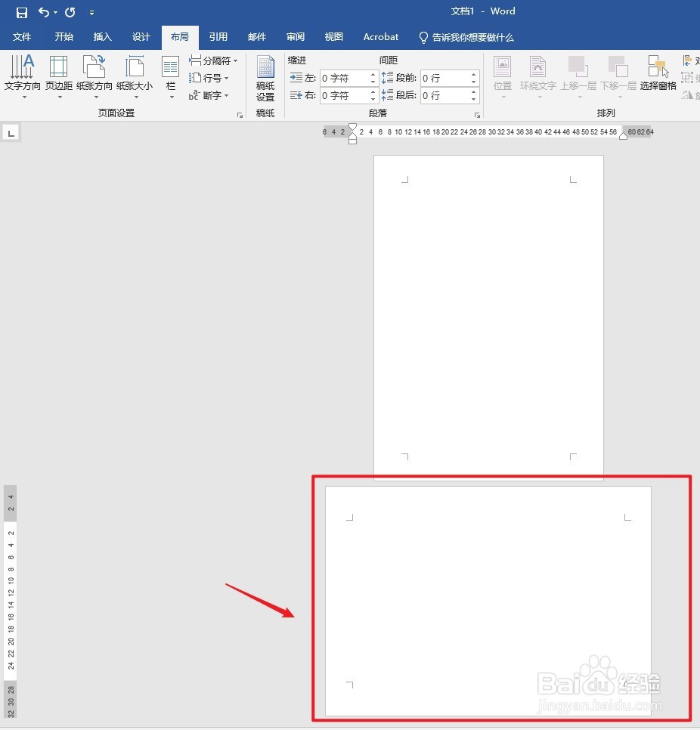The width and height of the screenshot is (700, 730).
Task: Click the 位置 position button
Action: click(x=503, y=76)
